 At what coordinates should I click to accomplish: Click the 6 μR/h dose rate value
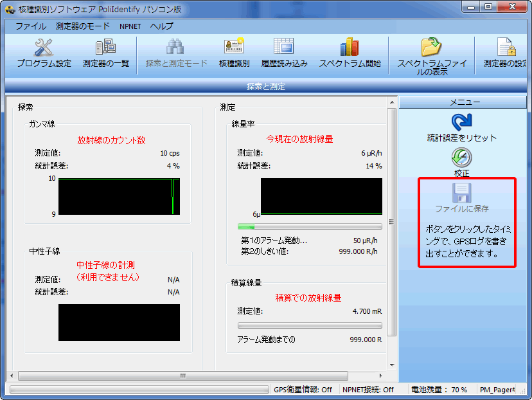(x=371, y=153)
